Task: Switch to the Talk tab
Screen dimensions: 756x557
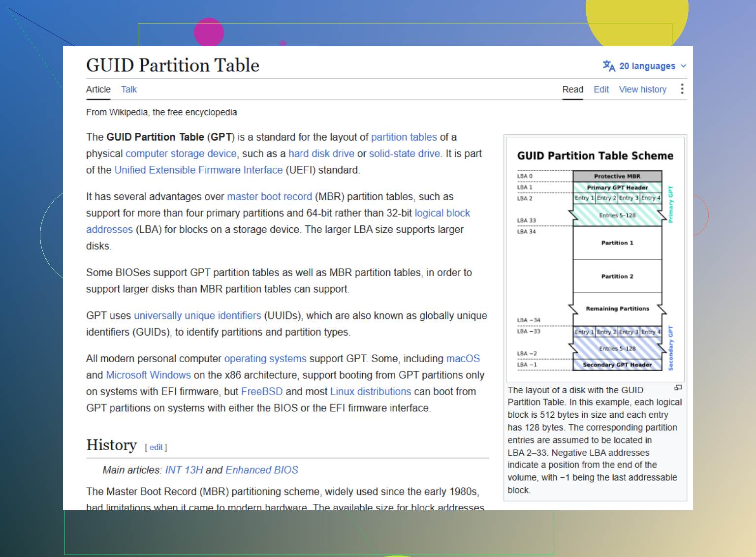Action: click(129, 90)
